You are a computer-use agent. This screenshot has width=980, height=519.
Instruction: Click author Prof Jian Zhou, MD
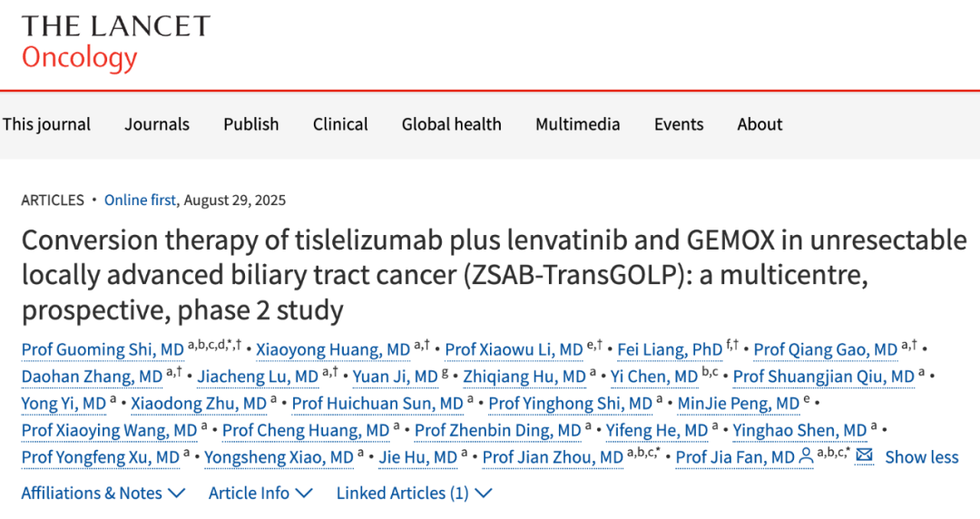[x=554, y=457]
